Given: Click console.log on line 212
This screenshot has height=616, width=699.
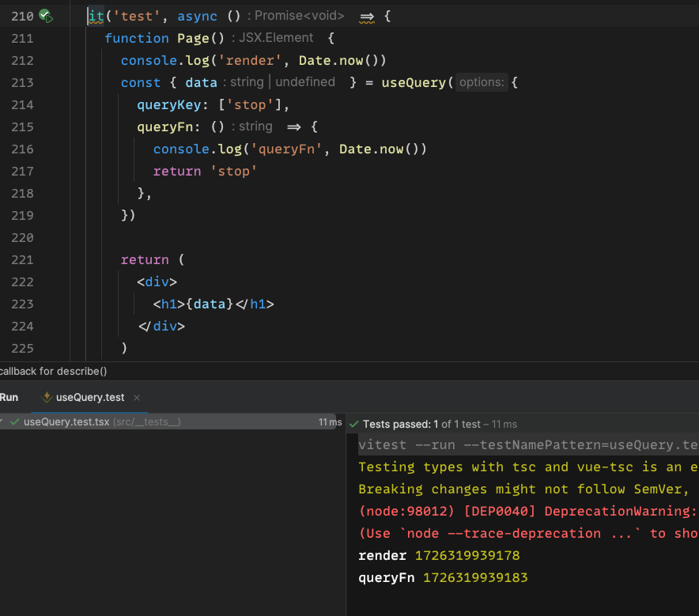Looking at the screenshot, I should 165,60.
